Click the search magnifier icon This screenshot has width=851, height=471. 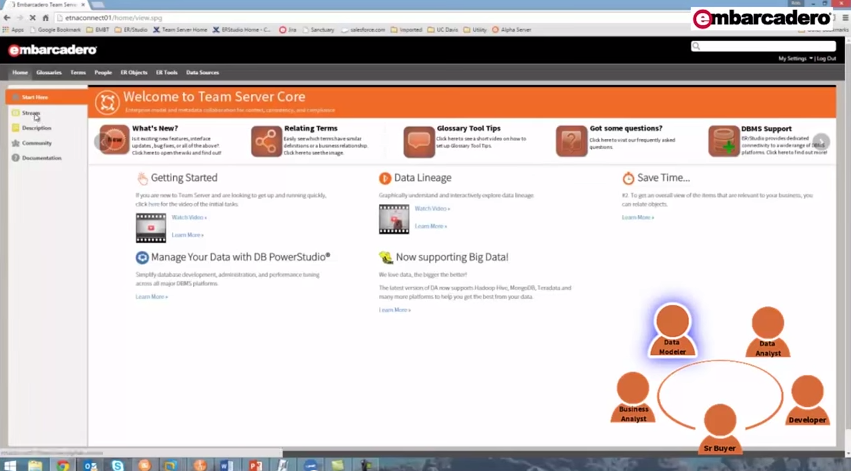(x=696, y=47)
